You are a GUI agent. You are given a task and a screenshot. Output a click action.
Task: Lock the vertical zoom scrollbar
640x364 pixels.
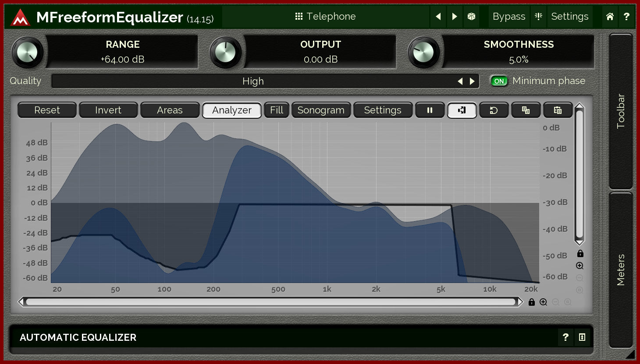(x=580, y=254)
